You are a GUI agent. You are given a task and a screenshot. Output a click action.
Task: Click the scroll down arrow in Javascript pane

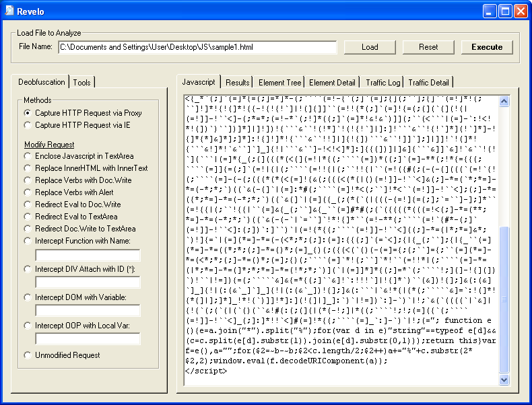pyautogui.click(x=504, y=380)
